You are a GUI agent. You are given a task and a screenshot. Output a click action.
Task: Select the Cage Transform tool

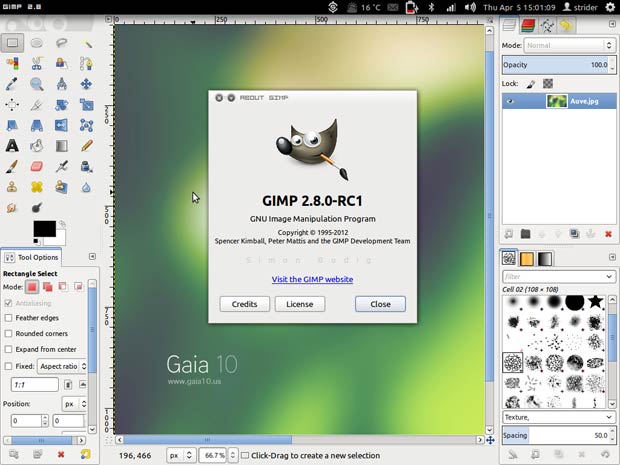(87, 125)
